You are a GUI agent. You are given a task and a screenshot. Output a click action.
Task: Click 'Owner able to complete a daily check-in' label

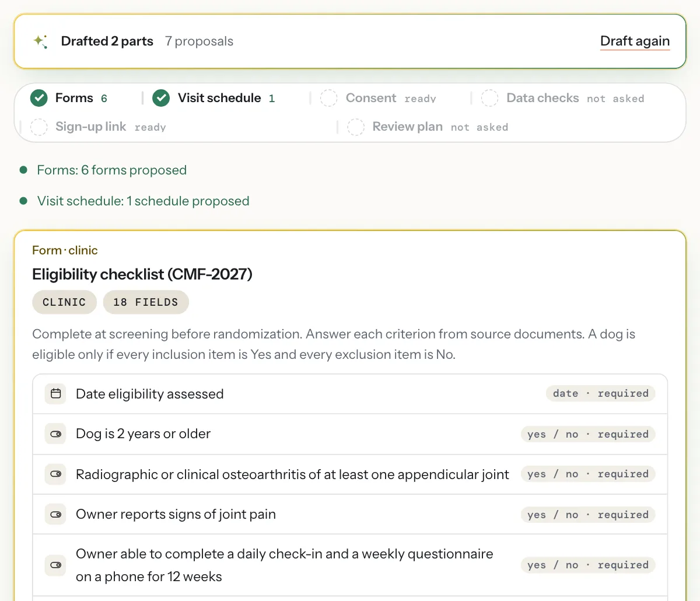285,565
